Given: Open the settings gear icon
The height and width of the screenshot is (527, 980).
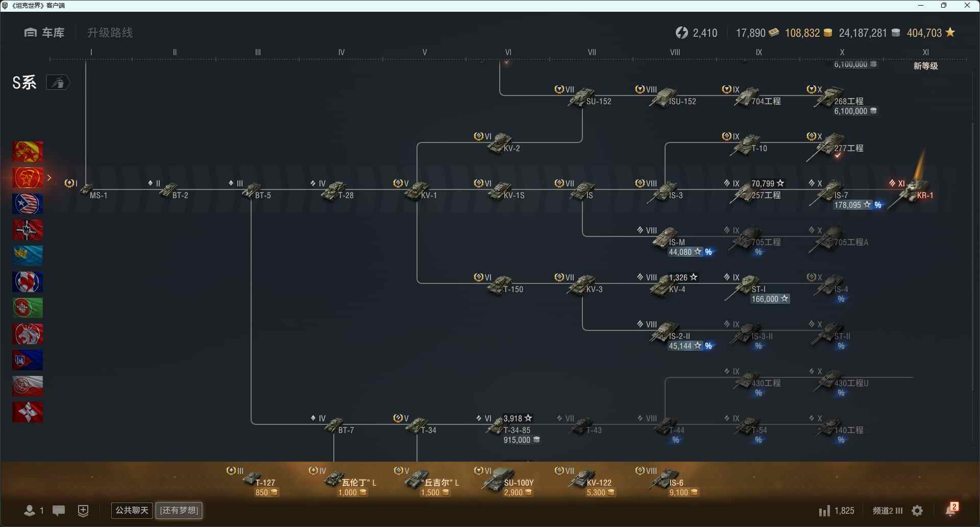Looking at the screenshot, I should [x=917, y=511].
